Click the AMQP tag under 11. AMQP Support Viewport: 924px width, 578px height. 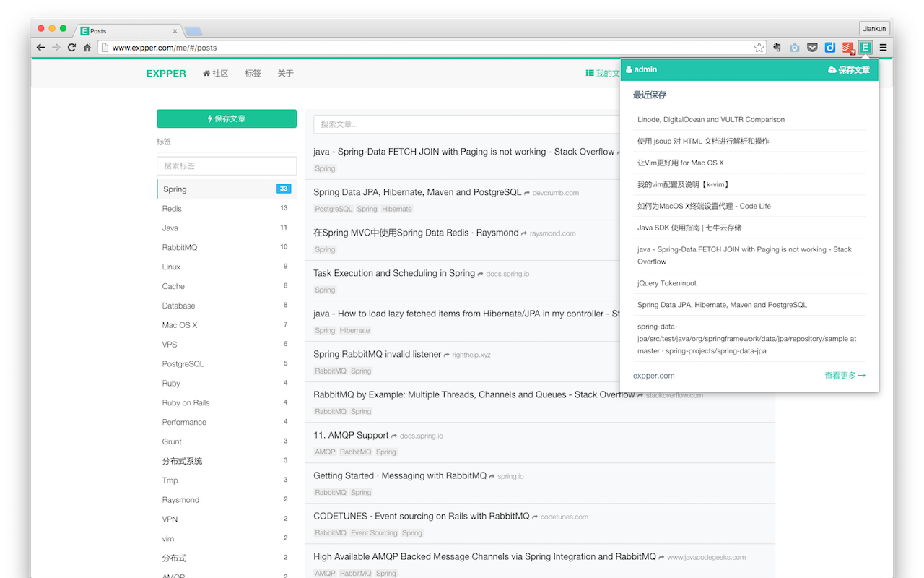coord(325,452)
